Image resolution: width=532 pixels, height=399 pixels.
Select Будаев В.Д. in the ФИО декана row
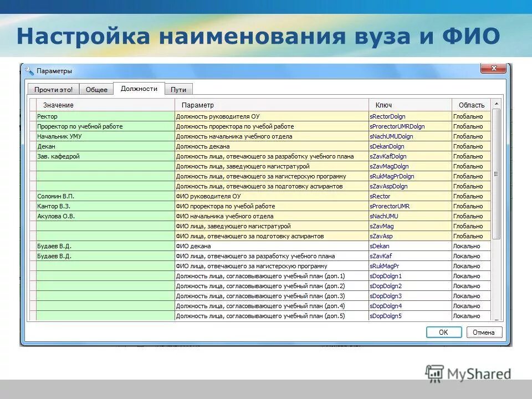(x=105, y=246)
